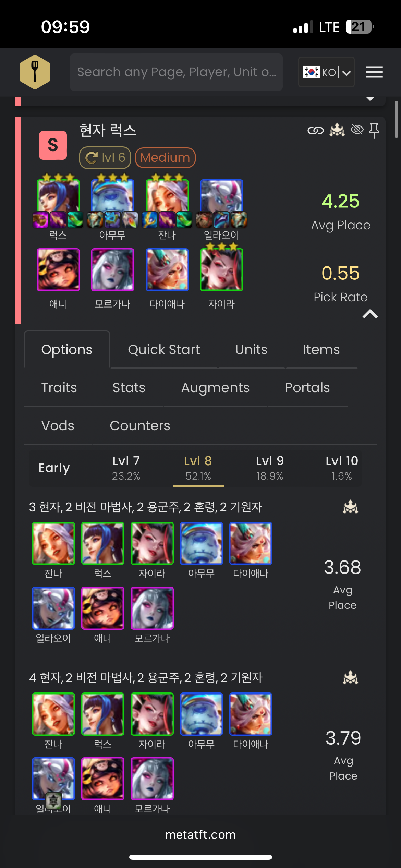Click the Medium difficulty badge
Image resolution: width=401 pixels, height=868 pixels.
(165, 158)
